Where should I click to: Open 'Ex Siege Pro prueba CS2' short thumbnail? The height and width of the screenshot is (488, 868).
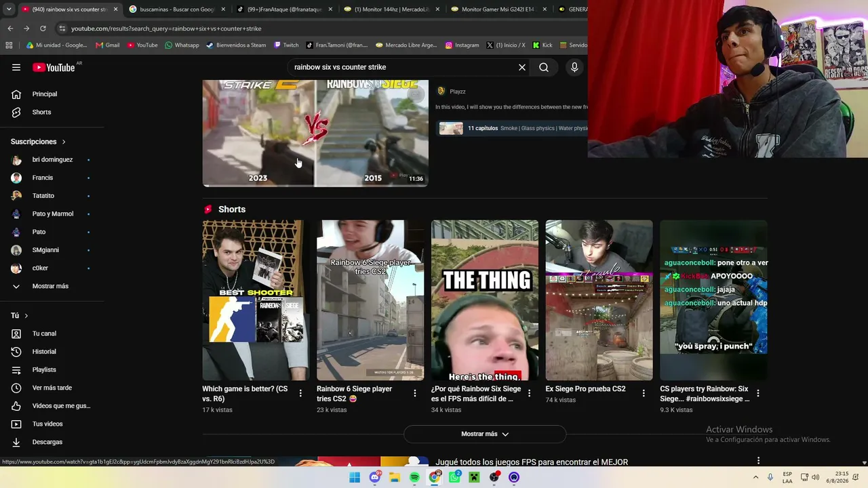[x=599, y=300]
